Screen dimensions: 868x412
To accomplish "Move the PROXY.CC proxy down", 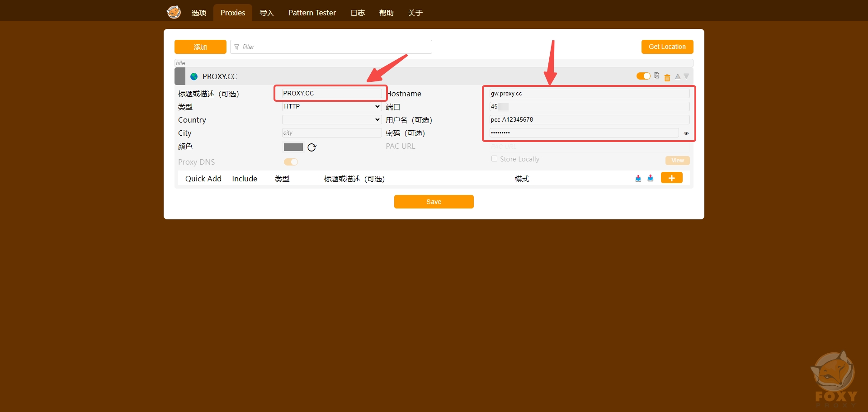I will coord(686,76).
